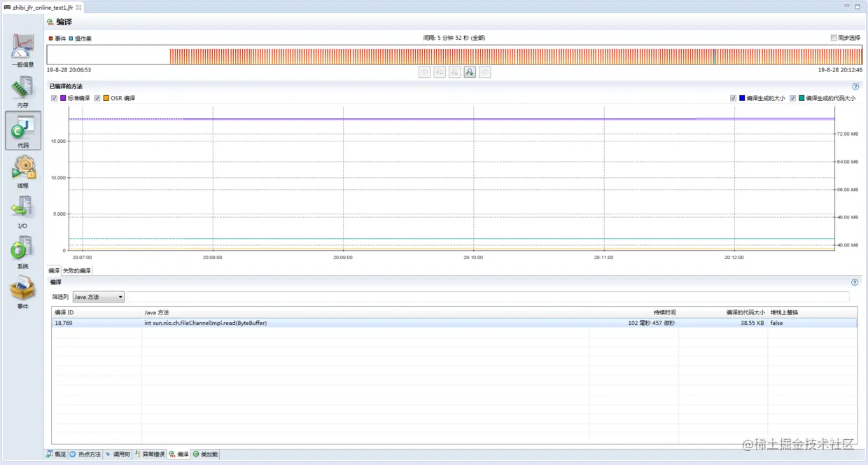Open the 系统 system section
The height and width of the screenshot is (465, 868).
point(22,251)
